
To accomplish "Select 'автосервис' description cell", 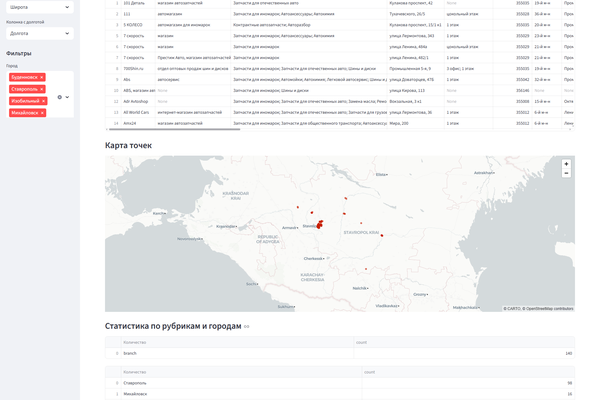I will pyautogui.click(x=193, y=80).
